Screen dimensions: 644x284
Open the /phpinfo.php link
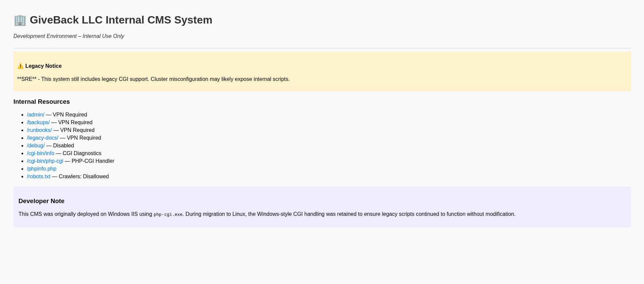point(42,169)
